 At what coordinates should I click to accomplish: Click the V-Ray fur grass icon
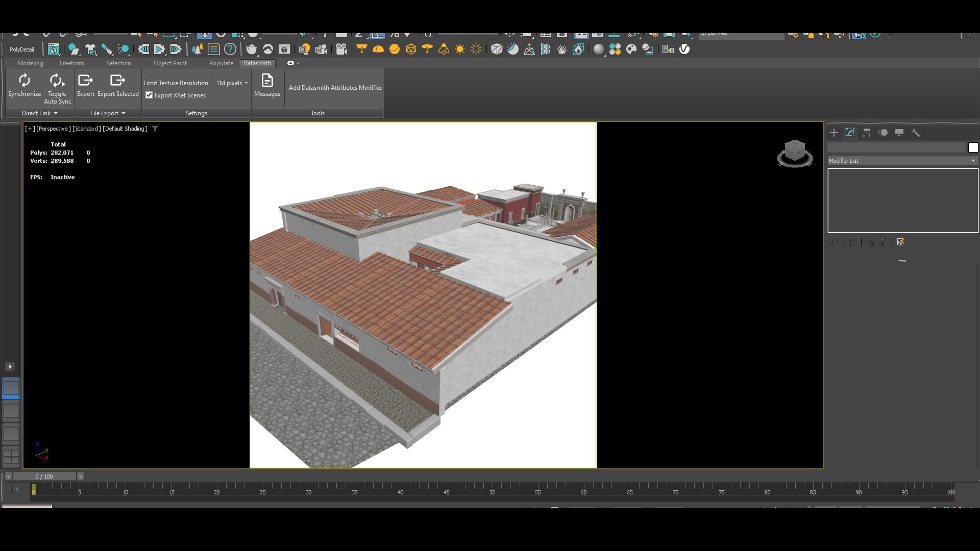click(x=562, y=49)
